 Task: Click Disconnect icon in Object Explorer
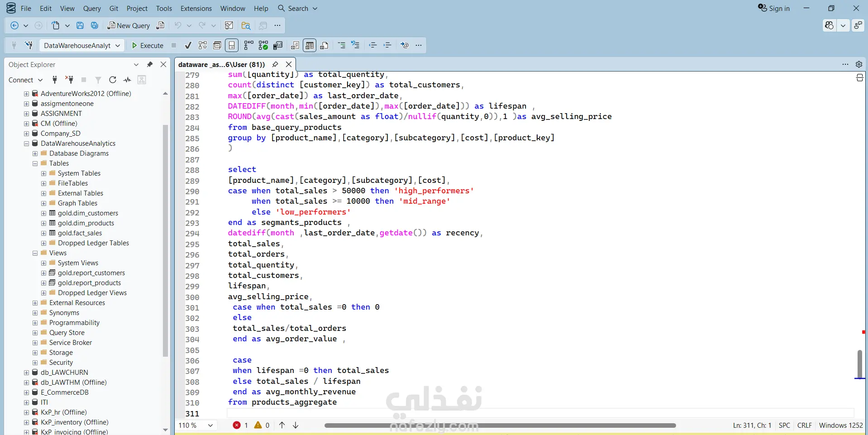tap(69, 80)
